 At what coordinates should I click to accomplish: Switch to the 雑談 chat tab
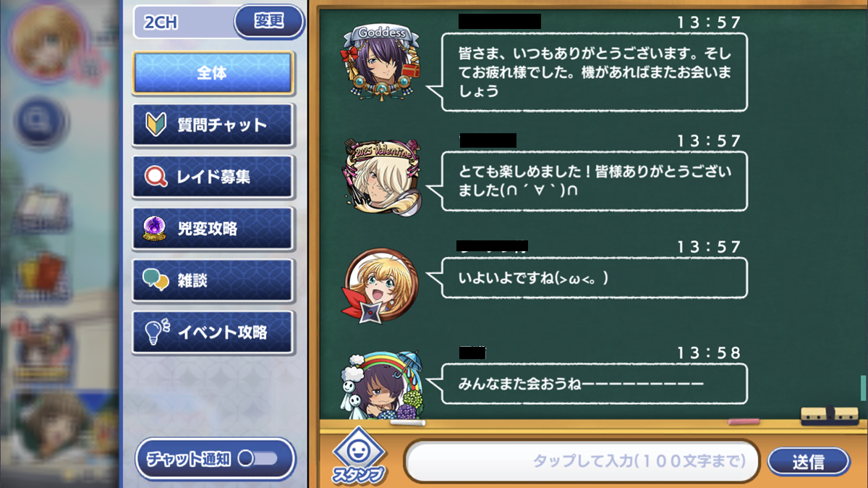213,280
